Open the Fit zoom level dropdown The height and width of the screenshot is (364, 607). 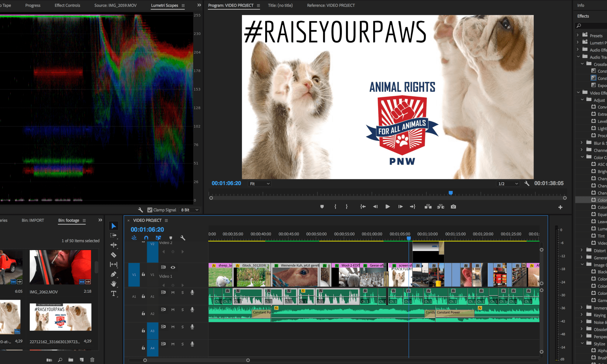pyautogui.click(x=259, y=184)
